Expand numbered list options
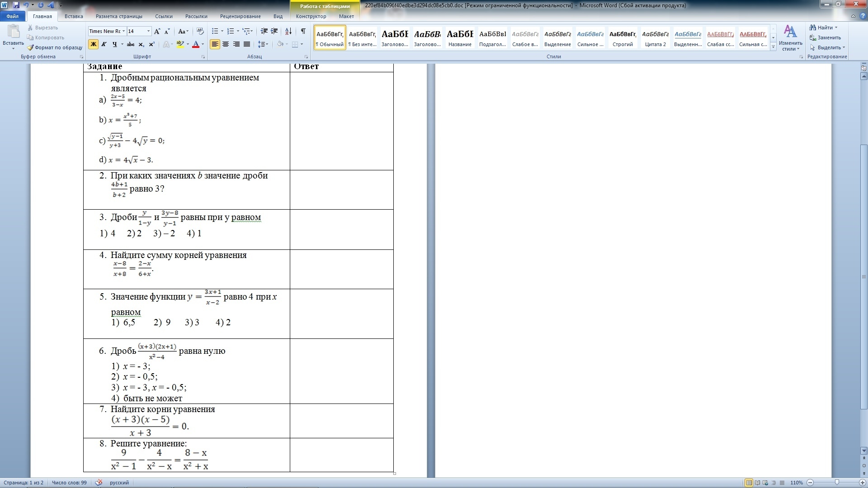Viewport: 868px width, 488px height. [238, 31]
